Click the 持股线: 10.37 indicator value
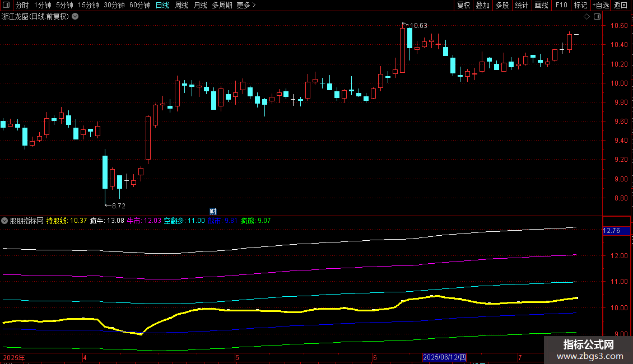Image resolution: width=633 pixels, height=364 pixels. 67,221
